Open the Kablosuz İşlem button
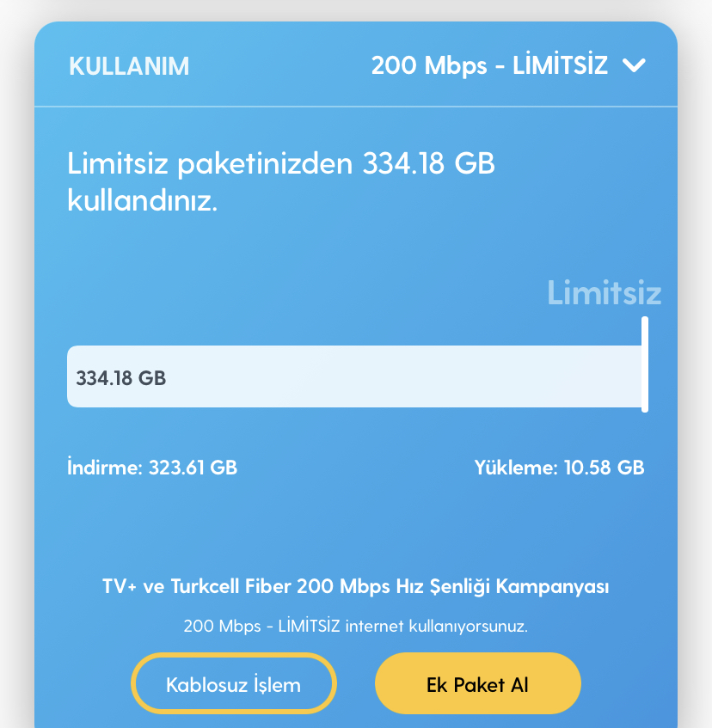The width and height of the screenshot is (712, 728). point(234,684)
